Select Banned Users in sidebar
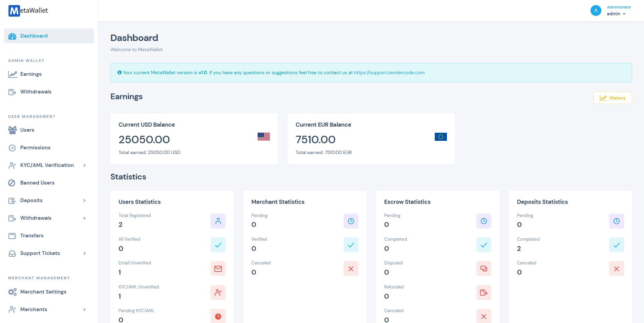Image resolution: width=644 pixels, height=323 pixels. [37, 183]
